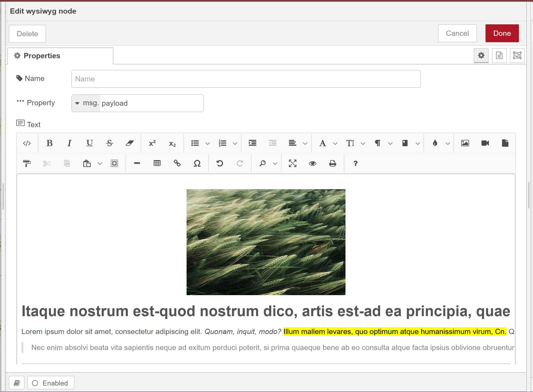Toggle HTML source code view

point(27,143)
